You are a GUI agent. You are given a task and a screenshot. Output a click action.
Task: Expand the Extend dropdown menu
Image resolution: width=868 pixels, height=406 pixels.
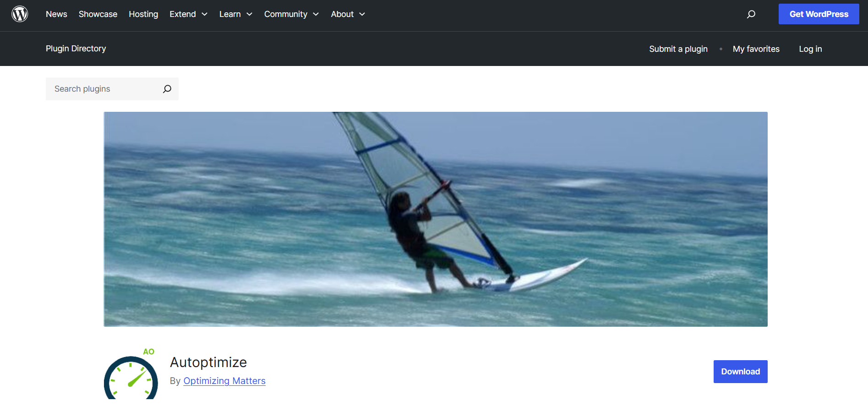click(x=188, y=14)
